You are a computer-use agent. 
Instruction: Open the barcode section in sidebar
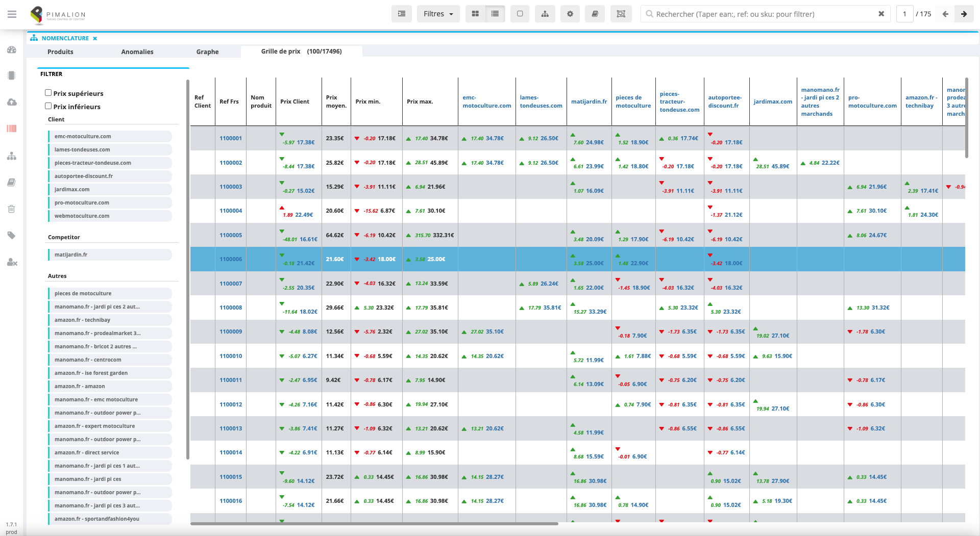pos(12,129)
